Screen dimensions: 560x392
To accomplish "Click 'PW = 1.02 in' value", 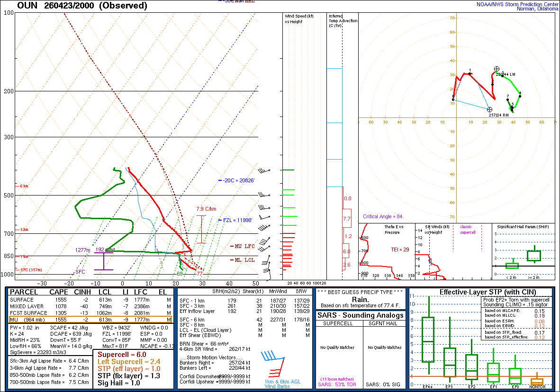I will [x=24, y=328].
